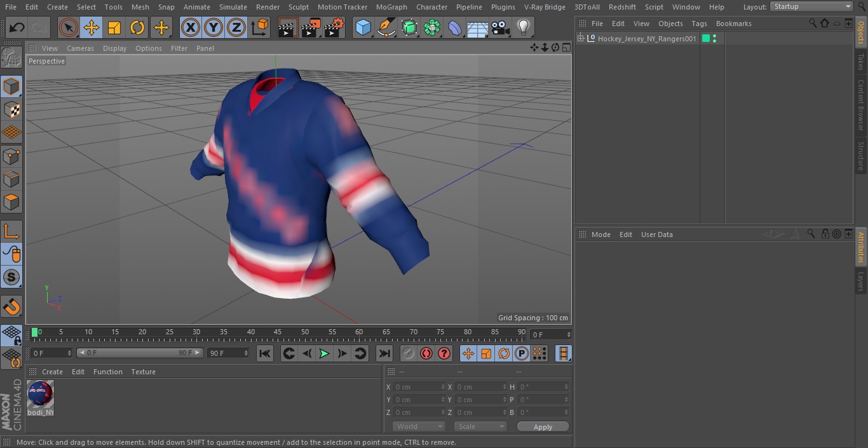This screenshot has height=448, width=868.
Task: Open User Data menu
Action: 656,234
